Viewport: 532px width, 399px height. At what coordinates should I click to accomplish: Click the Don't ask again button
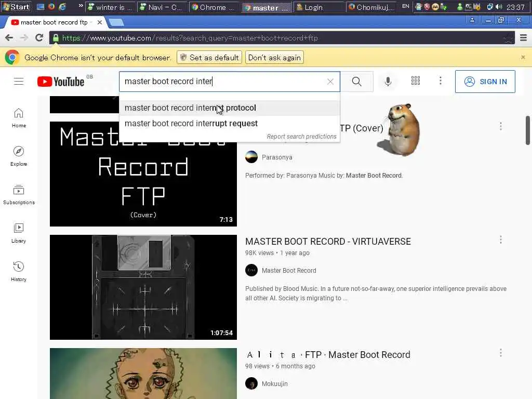click(x=274, y=58)
